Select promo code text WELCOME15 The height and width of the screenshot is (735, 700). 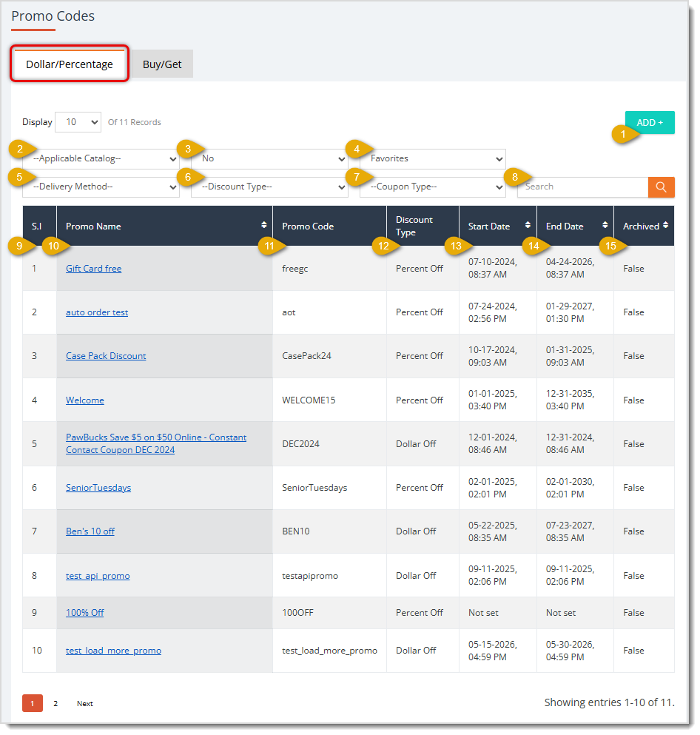pyautogui.click(x=309, y=400)
